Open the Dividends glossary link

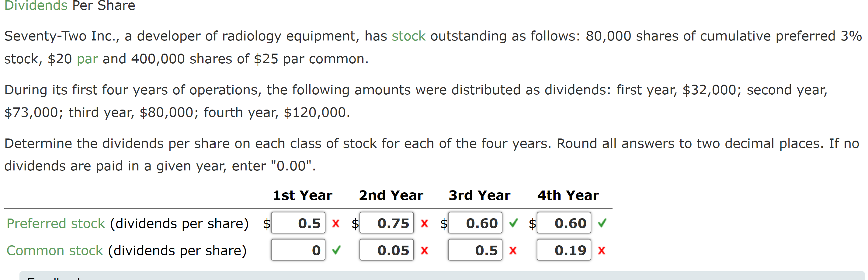pos(35,5)
